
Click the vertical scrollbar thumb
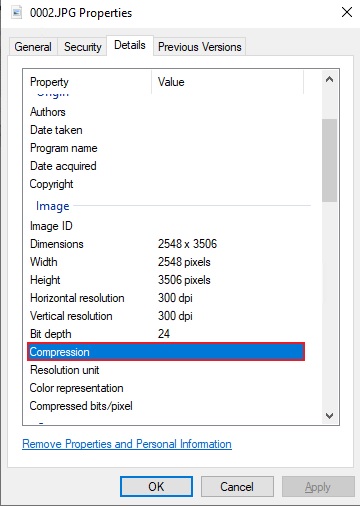[x=329, y=160]
